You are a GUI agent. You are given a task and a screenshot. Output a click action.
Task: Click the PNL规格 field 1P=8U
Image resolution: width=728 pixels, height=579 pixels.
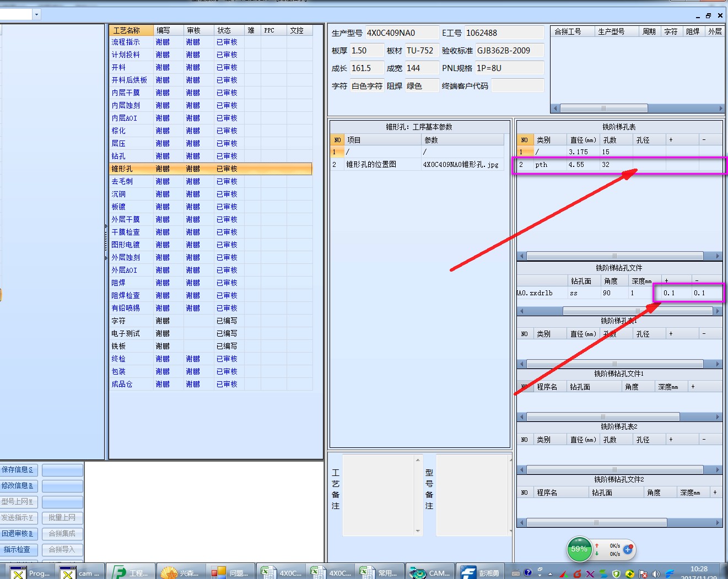point(509,68)
